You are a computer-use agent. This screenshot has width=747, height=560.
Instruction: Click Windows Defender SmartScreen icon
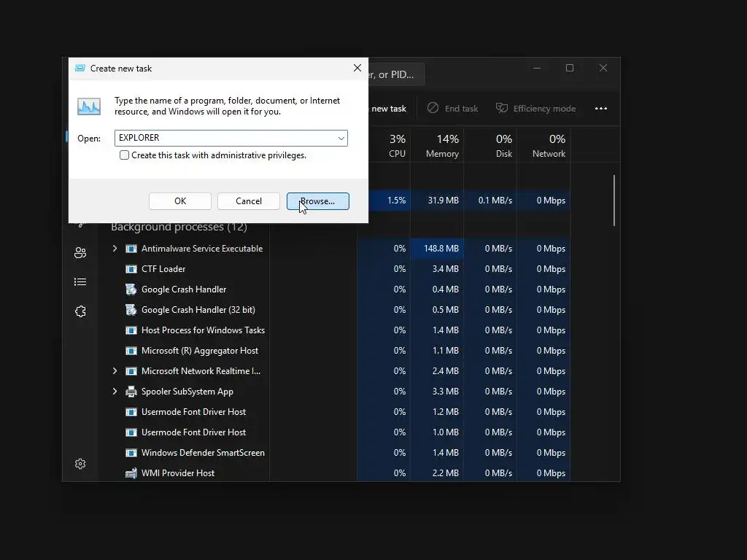point(131,453)
